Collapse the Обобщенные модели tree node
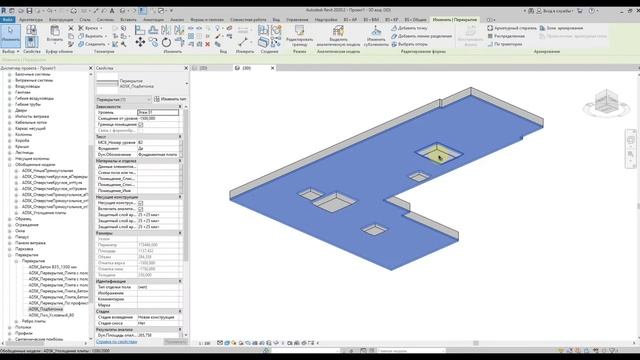The height and width of the screenshot is (360, 640). [9, 164]
